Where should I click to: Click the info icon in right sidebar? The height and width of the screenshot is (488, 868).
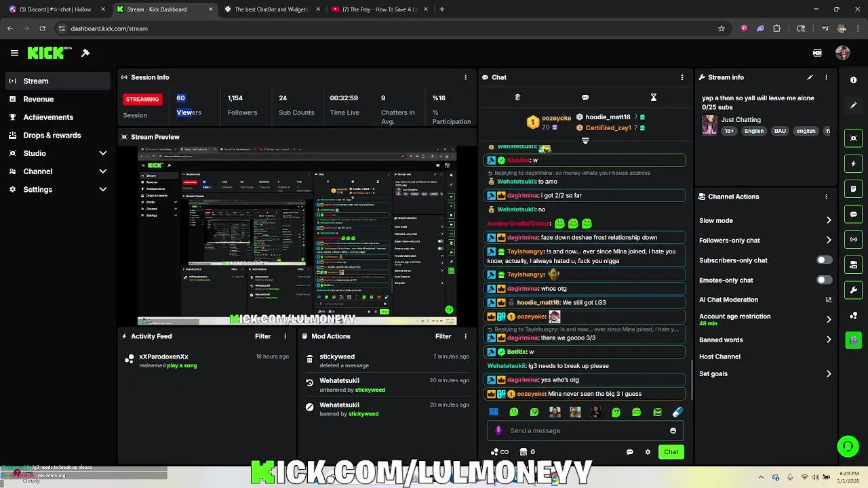click(x=853, y=80)
